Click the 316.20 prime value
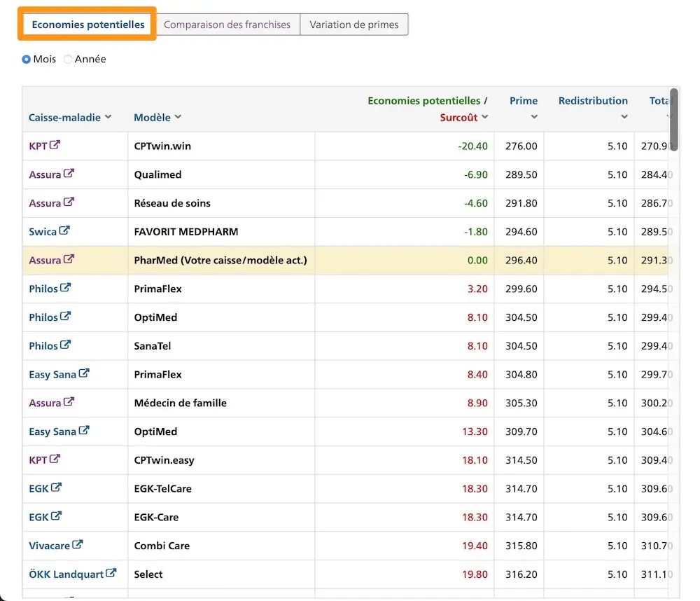The height and width of the screenshot is (601, 700). point(521,574)
